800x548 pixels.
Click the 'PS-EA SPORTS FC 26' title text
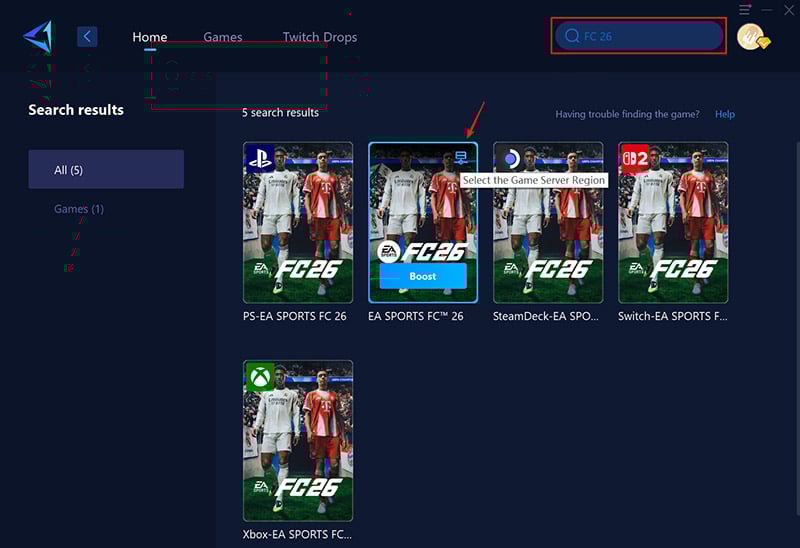[294, 316]
